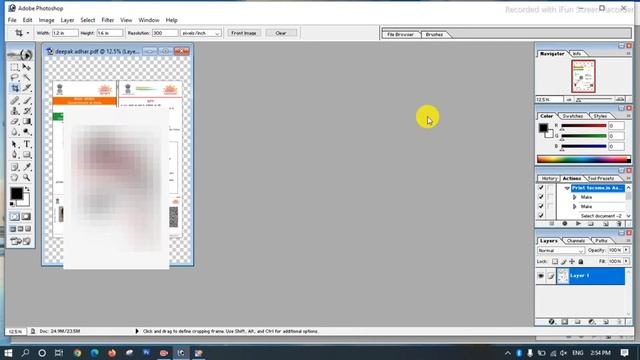Screen dimensions: 640x360
Task: Select the Zoom tool
Action: 27,178
